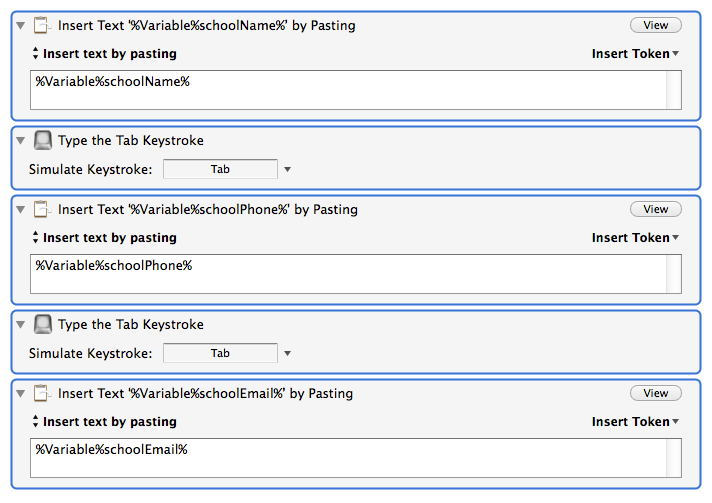This screenshot has width=712, height=503.
Task: Click clipboard icon of schoolName insert action
Action: coord(42,25)
